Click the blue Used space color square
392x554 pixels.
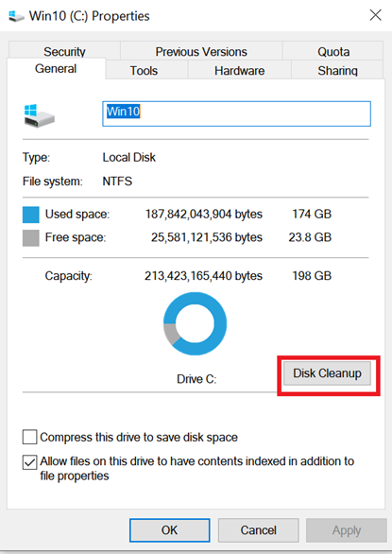31,215
